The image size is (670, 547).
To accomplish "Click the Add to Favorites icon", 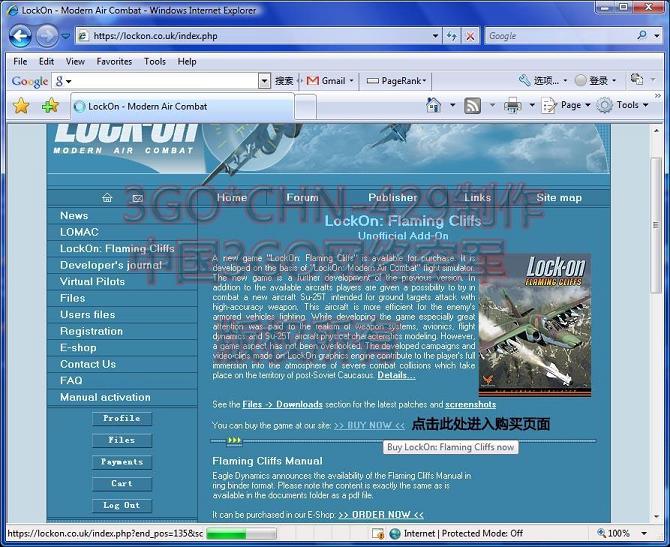I will [x=50, y=106].
